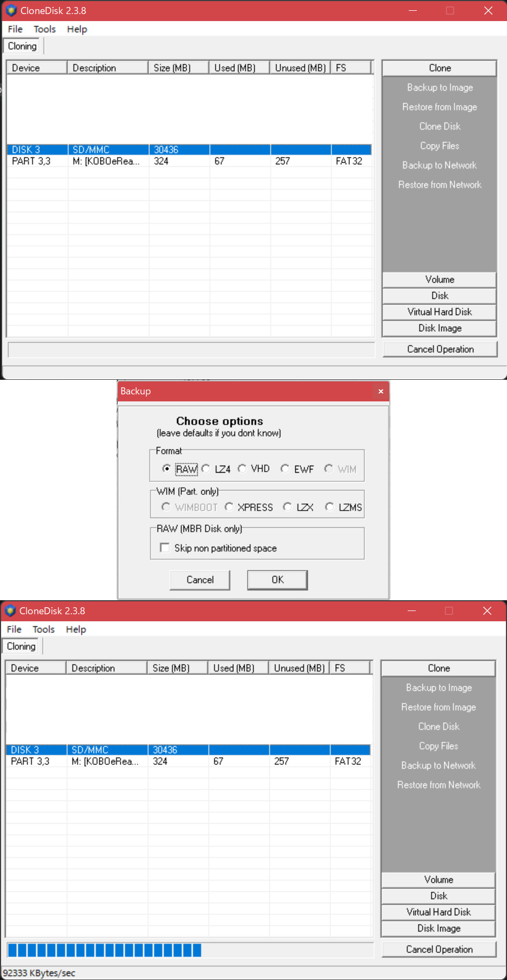Expand the Volume section in the idle CloneDisk window
This screenshot has width=507, height=980.
coord(440,279)
